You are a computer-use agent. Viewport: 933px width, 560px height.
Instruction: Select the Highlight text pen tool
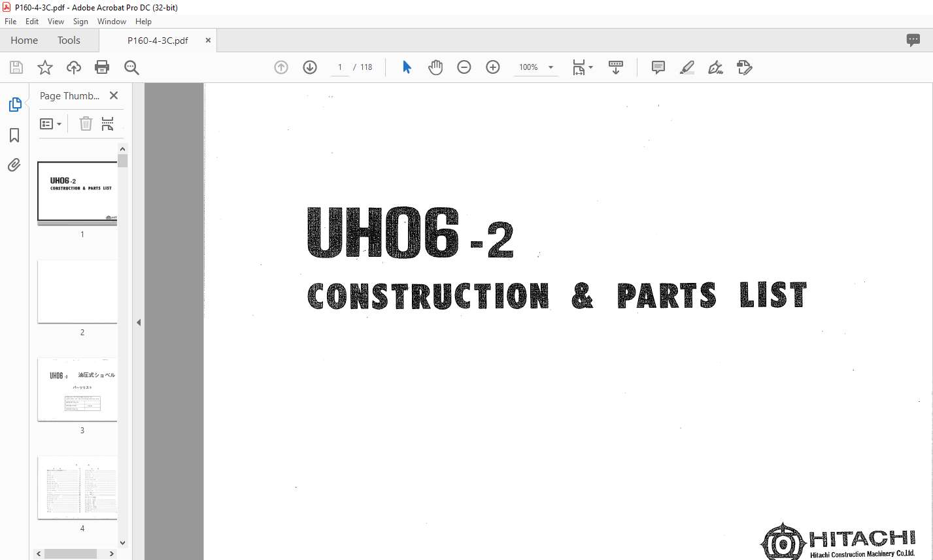687,67
